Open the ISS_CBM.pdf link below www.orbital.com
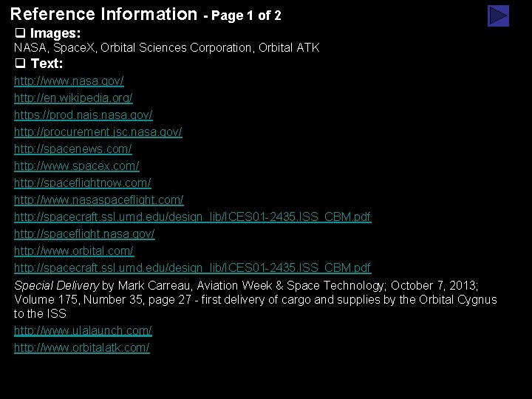 click(193, 267)
